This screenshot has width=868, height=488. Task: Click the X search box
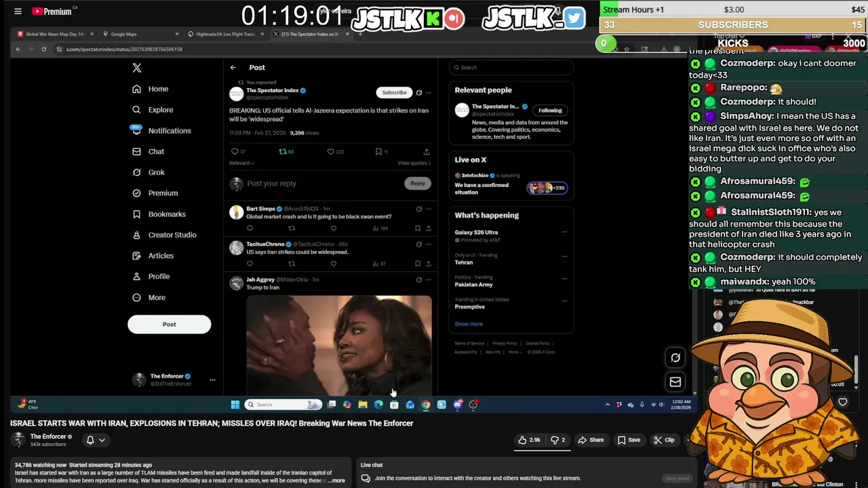511,67
